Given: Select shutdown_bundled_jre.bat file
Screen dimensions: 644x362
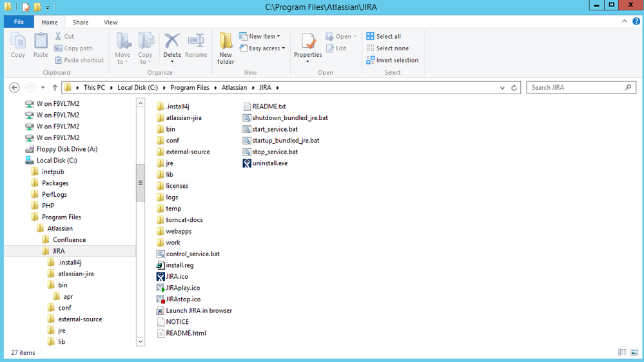Looking at the screenshot, I should (286, 118).
